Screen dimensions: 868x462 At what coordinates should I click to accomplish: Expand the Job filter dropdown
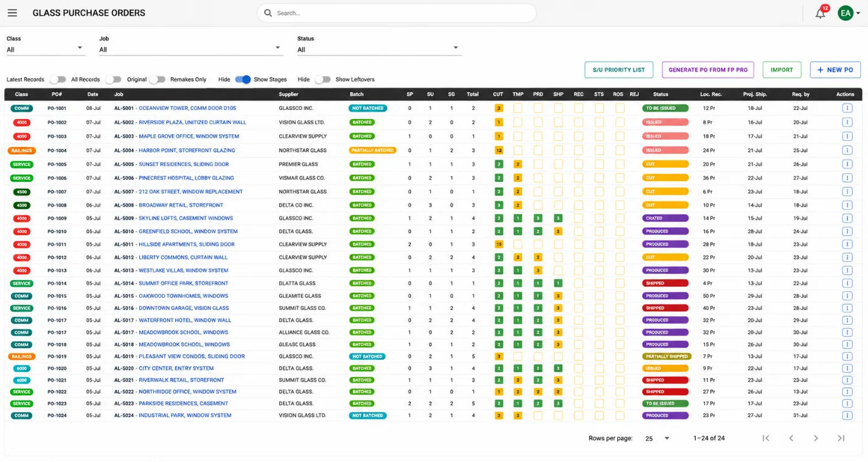pos(191,49)
